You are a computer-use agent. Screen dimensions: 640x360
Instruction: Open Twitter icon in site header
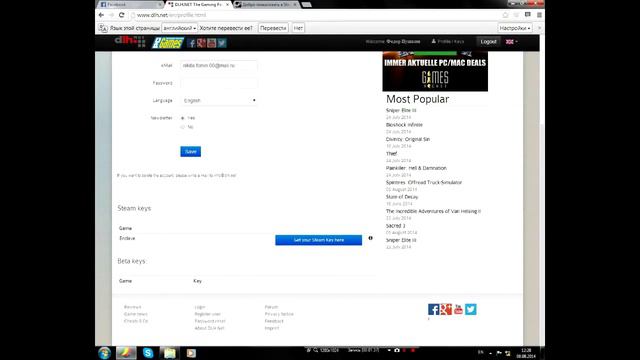pyautogui.click(x=222, y=43)
